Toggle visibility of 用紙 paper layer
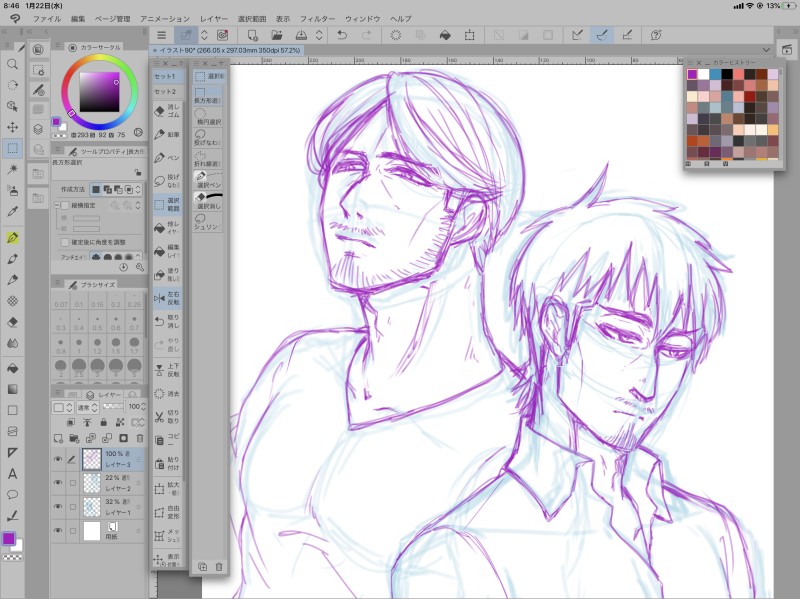800x599 pixels. pyautogui.click(x=58, y=531)
